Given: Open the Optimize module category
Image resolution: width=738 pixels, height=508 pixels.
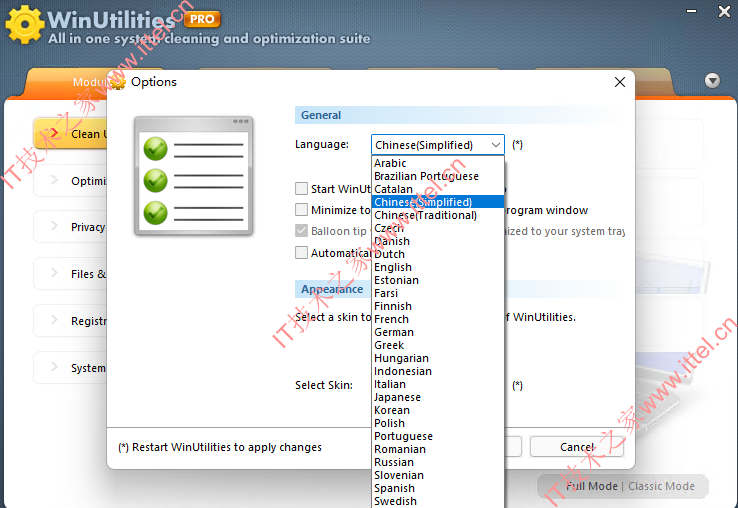Looking at the screenshot, I should pyautogui.click(x=71, y=181).
